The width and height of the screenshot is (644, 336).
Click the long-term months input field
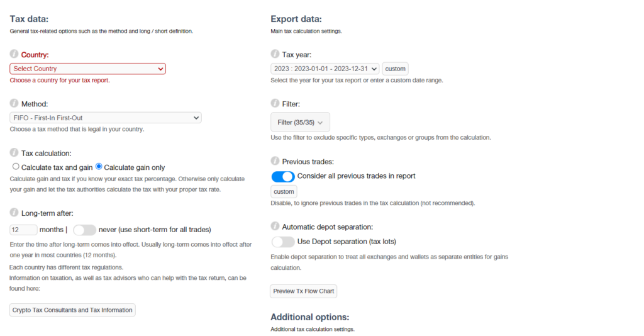click(x=23, y=230)
